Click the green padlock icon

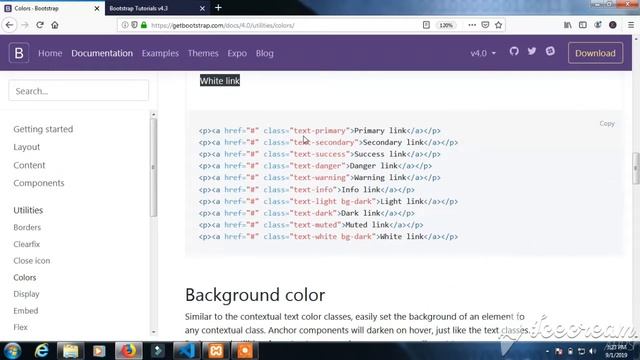(x=144, y=25)
